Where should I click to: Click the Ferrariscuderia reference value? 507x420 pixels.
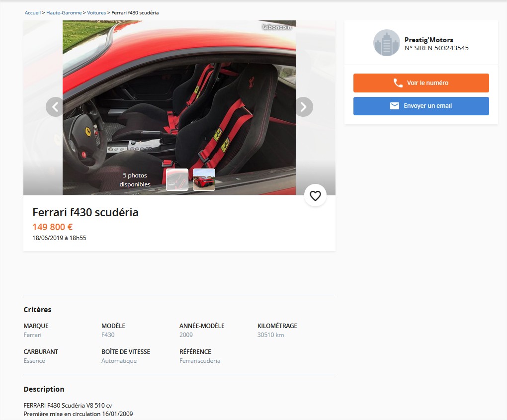pyautogui.click(x=200, y=361)
